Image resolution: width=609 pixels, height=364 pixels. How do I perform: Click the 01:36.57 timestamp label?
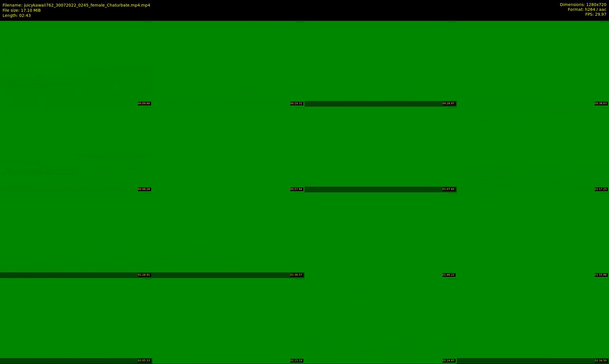click(x=296, y=275)
